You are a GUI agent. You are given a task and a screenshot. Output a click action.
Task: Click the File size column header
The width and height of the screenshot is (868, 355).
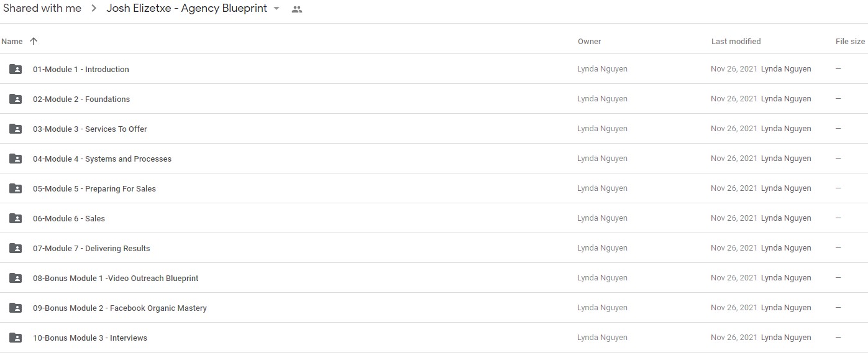tap(850, 42)
